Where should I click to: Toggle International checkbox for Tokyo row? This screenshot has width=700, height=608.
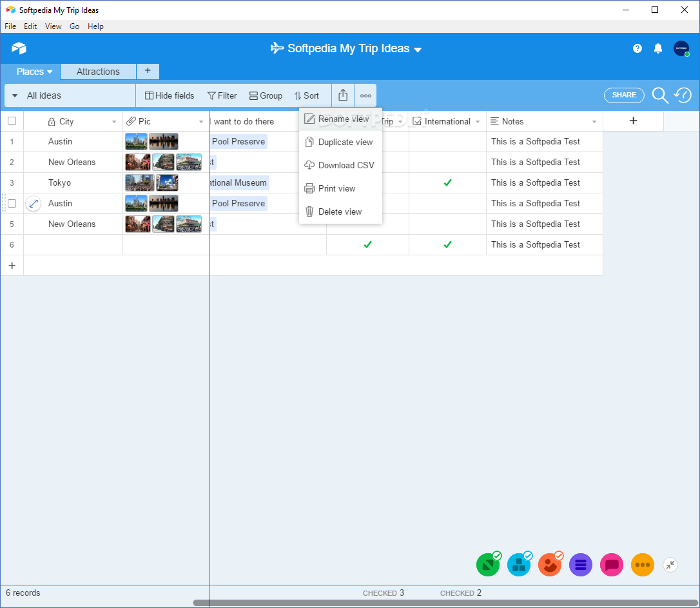click(x=447, y=182)
